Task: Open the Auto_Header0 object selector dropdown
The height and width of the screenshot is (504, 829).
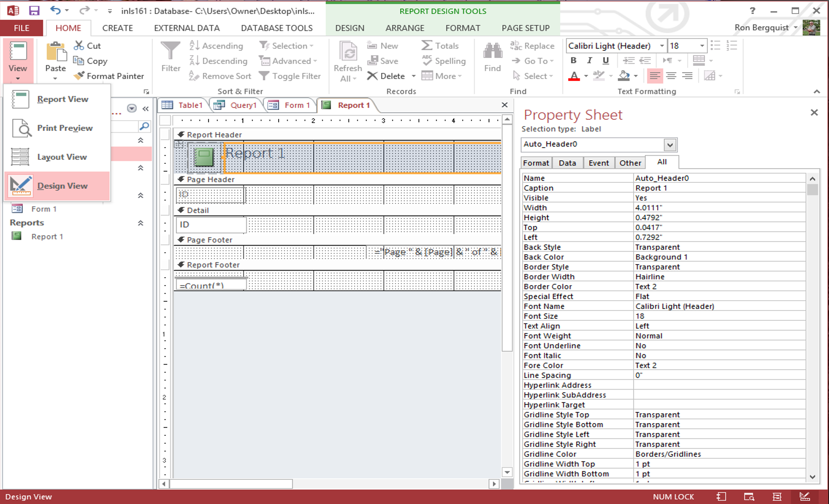Action: tap(670, 144)
